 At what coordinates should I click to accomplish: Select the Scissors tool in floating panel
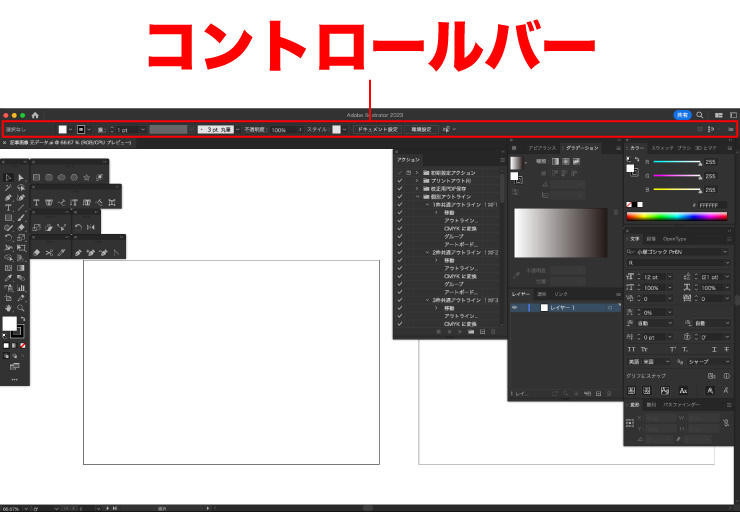coord(49,253)
